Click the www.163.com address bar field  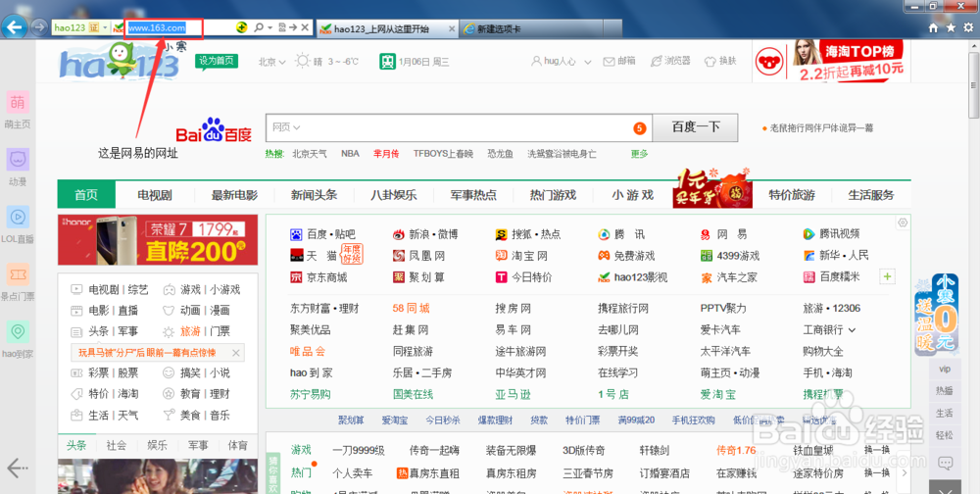(165, 28)
